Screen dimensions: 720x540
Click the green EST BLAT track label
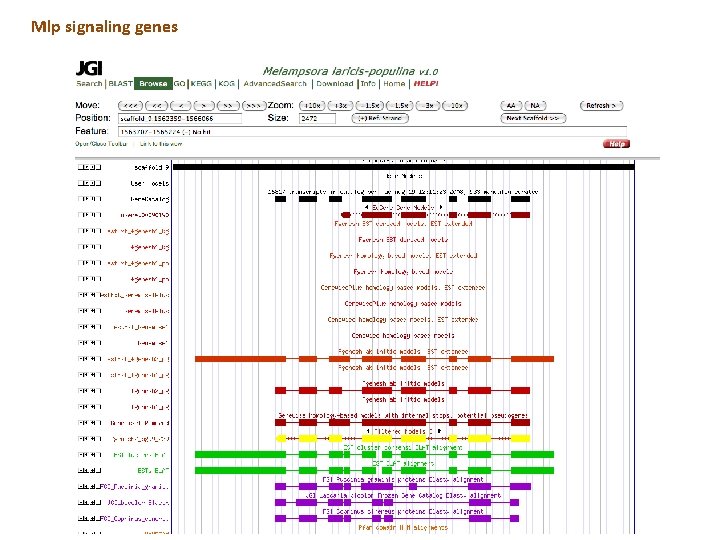coord(153,470)
